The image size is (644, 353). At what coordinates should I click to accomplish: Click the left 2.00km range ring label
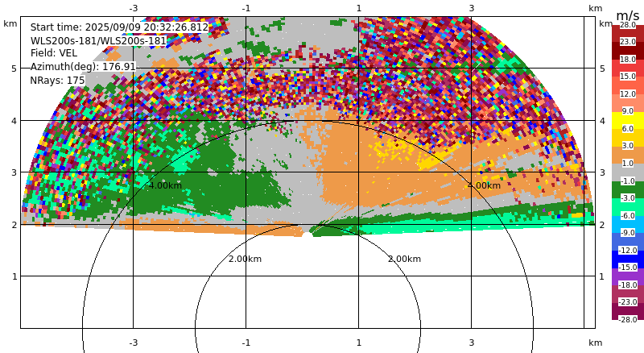tap(246, 259)
